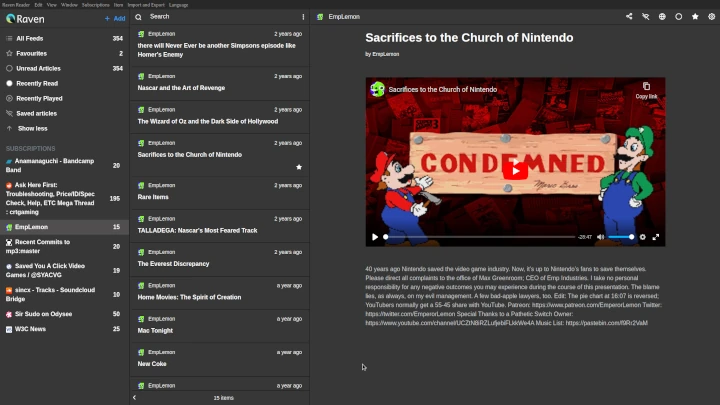Adjust the video volume slider
The height and width of the screenshot is (405, 720).
[x=621, y=237]
